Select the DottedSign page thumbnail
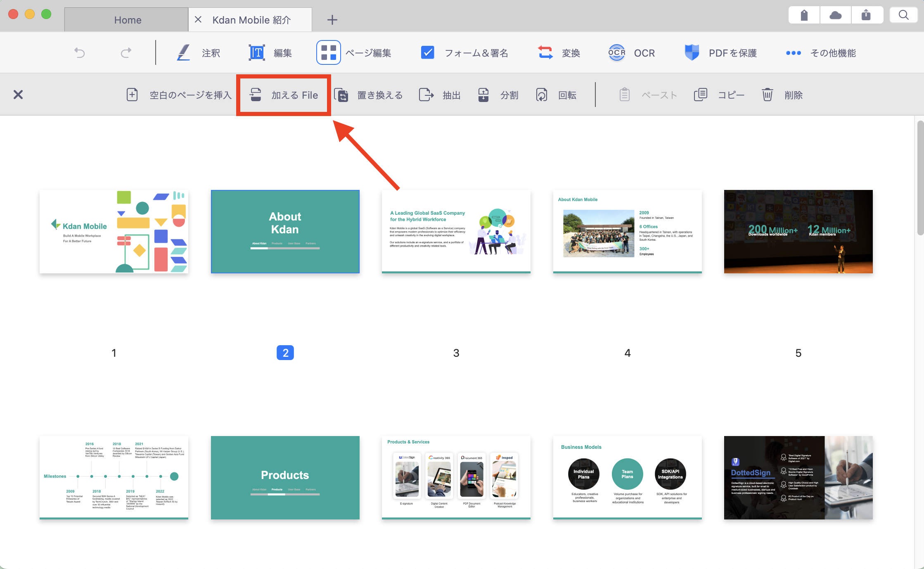The width and height of the screenshot is (924, 569). (798, 478)
